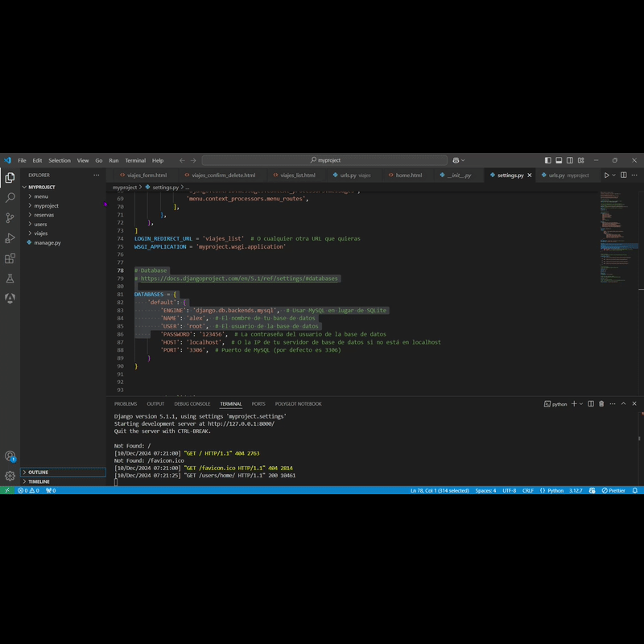Viewport: 644px width, 644px height.
Task: Click UTF-8 encoding in status bar
Action: point(510,490)
